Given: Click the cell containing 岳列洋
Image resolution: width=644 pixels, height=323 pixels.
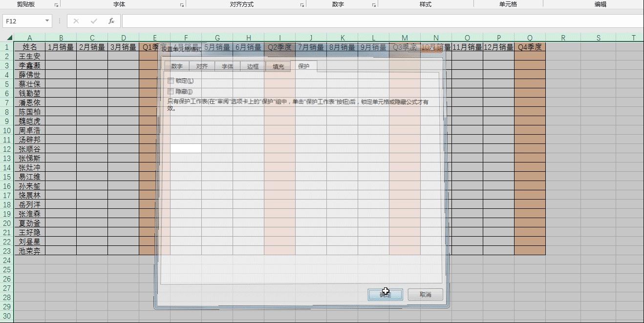Looking at the screenshot, I should pyautogui.click(x=30, y=204).
